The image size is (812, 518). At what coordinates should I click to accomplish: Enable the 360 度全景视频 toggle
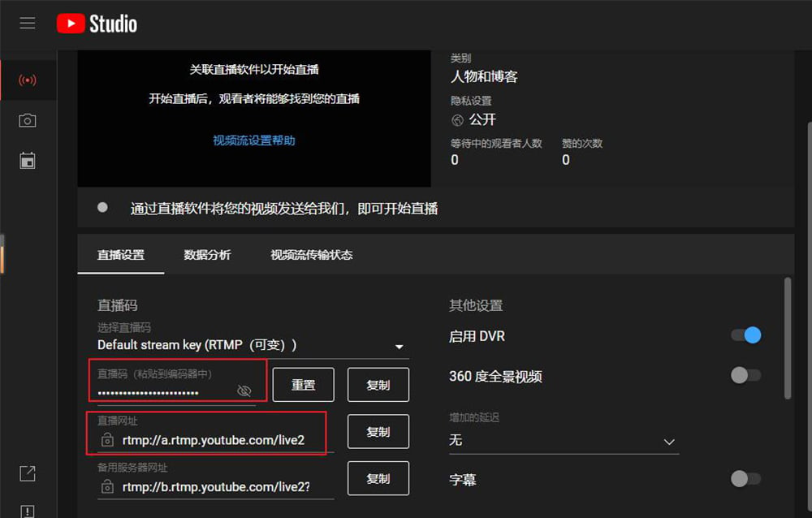(x=746, y=375)
